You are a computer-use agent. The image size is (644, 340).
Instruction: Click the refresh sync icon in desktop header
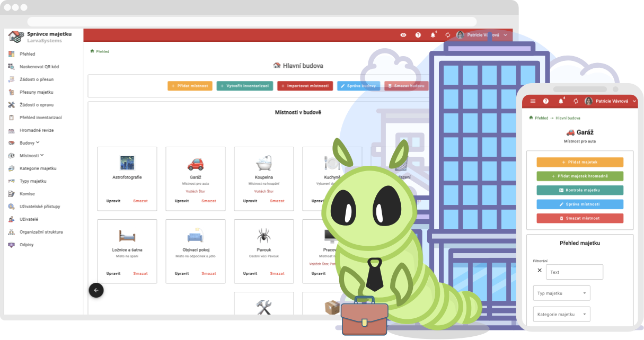pyautogui.click(x=448, y=35)
